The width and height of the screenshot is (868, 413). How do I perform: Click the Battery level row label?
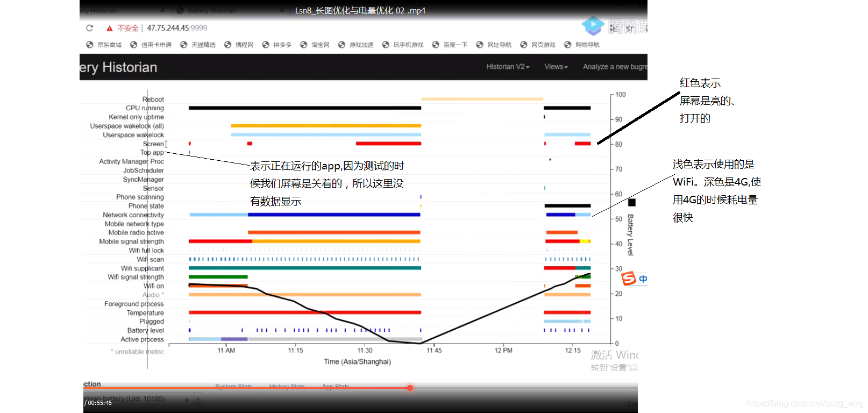tap(145, 331)
